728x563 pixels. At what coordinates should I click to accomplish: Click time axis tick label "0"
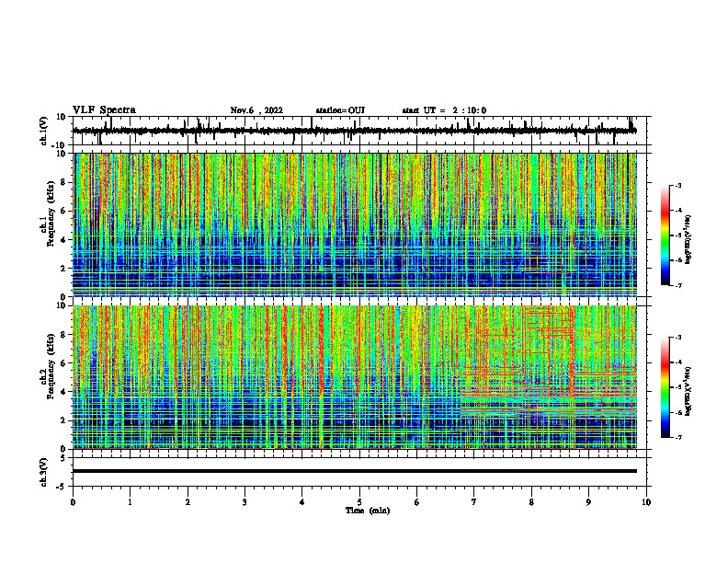pos(73,502)
